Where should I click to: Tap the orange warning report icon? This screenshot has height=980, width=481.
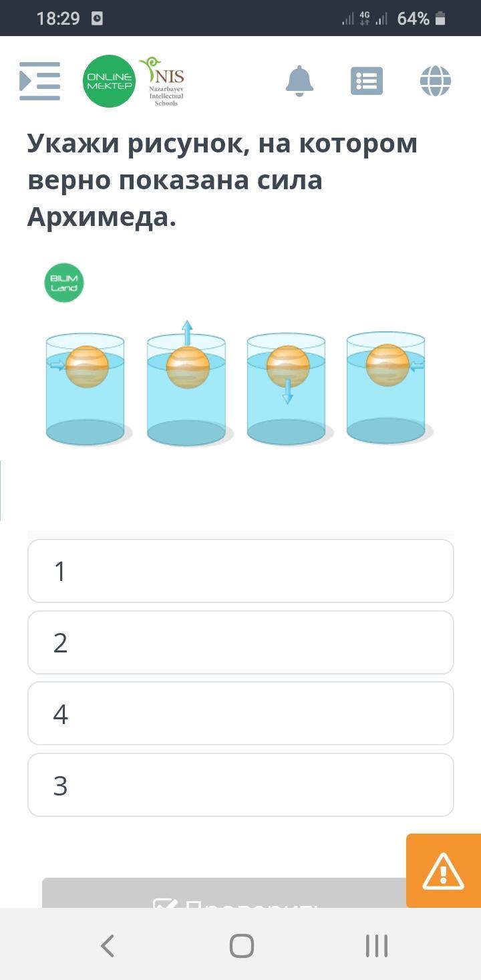[x=443, y=871]
